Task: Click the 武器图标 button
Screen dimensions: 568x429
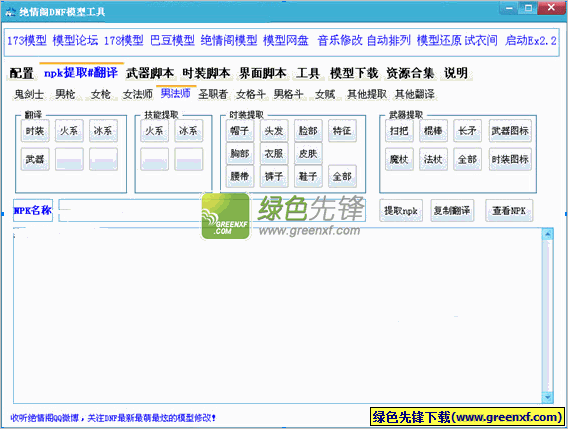Action: point(510,131)
